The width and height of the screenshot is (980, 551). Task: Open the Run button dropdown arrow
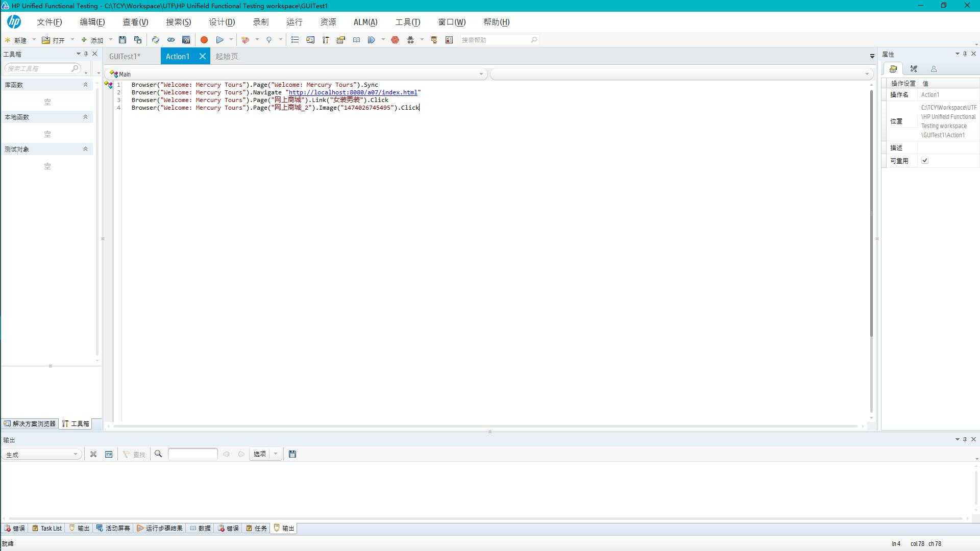click(231, 40)
